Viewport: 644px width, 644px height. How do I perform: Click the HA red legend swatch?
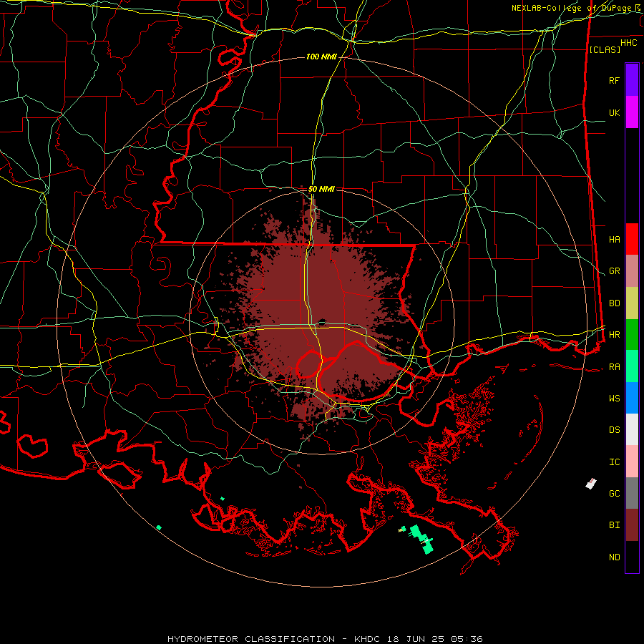coord(632,239)
